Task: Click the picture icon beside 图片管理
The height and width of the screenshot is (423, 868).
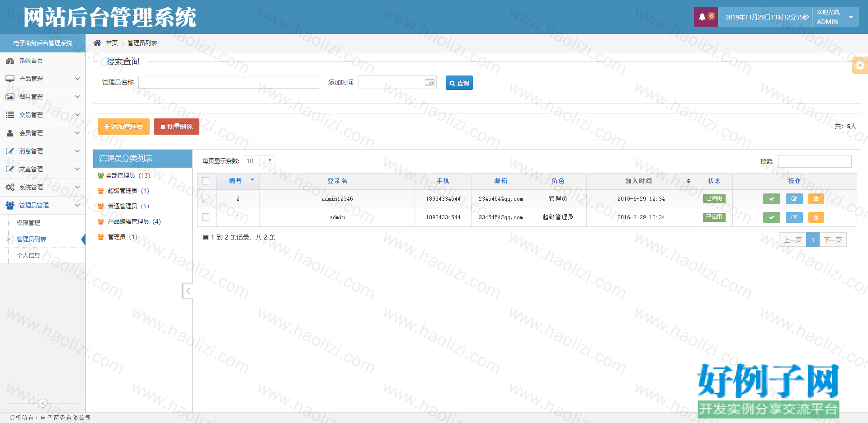Action: [10, 97]
